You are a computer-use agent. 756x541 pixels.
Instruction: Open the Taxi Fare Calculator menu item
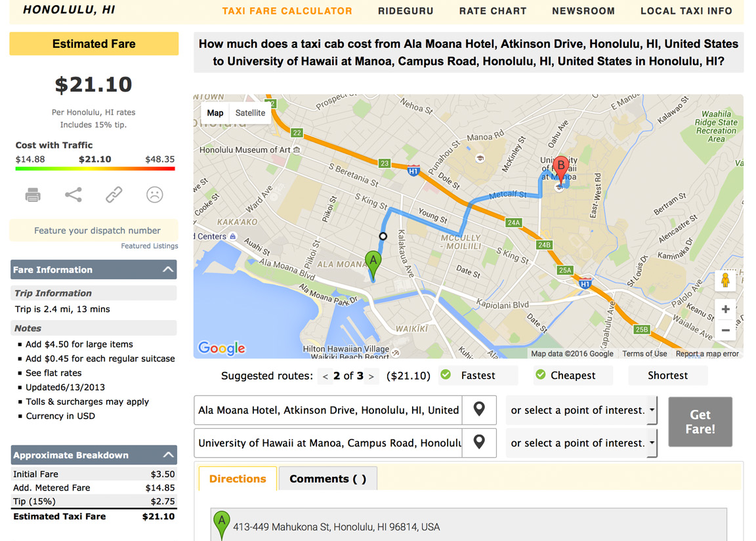point(287,10)
